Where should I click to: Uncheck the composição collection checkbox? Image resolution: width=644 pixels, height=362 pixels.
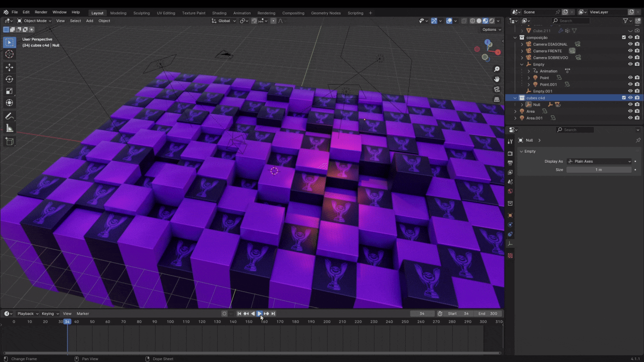pyautogui.click(x=624, y=37)
